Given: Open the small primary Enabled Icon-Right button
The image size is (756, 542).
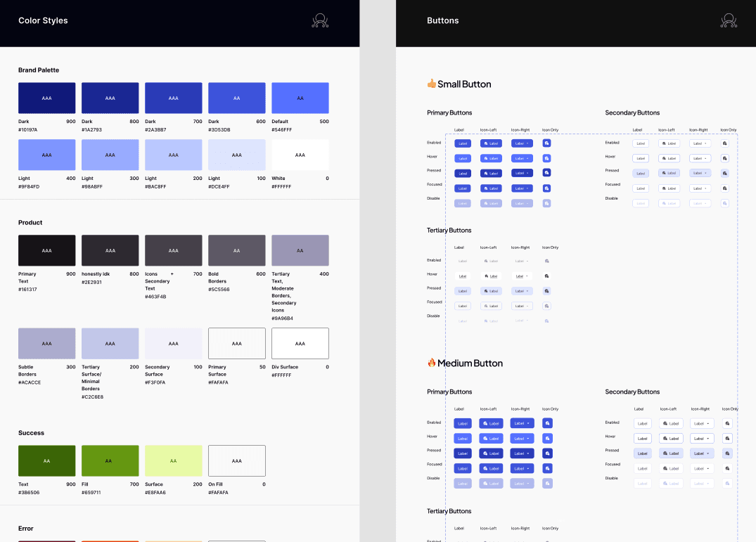Looking at the screenshot, I should pos(522,143).
